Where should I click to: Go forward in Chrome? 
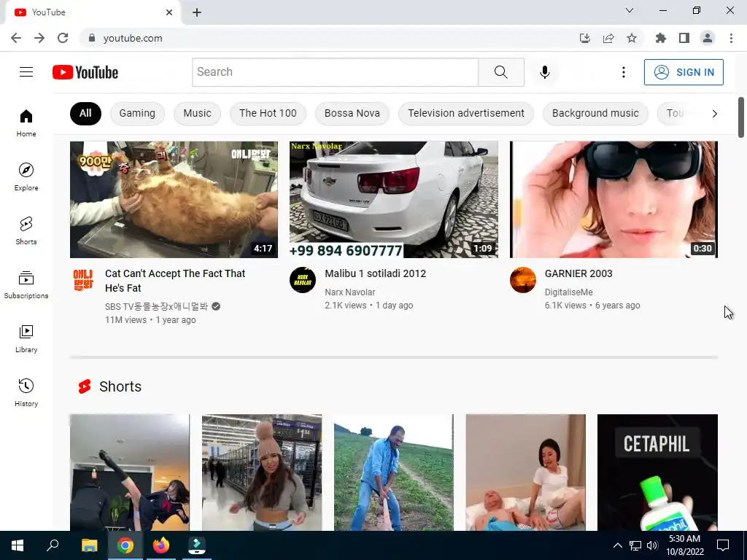tap(39, 38)
